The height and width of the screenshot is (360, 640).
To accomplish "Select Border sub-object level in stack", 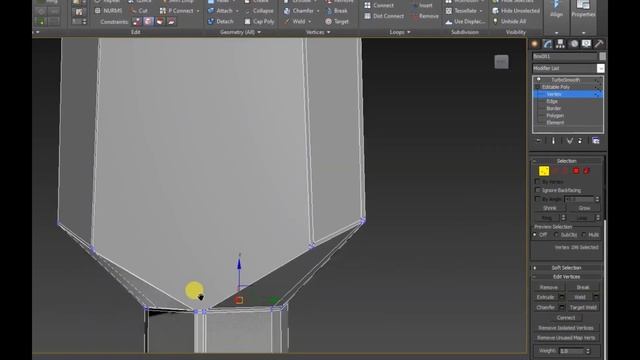I will [x=553, y=109].
